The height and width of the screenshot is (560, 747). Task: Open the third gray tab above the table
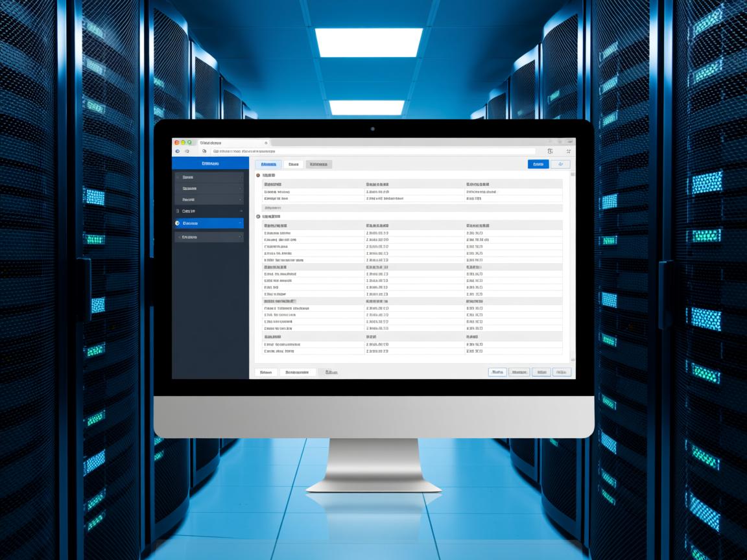point(318,165)
